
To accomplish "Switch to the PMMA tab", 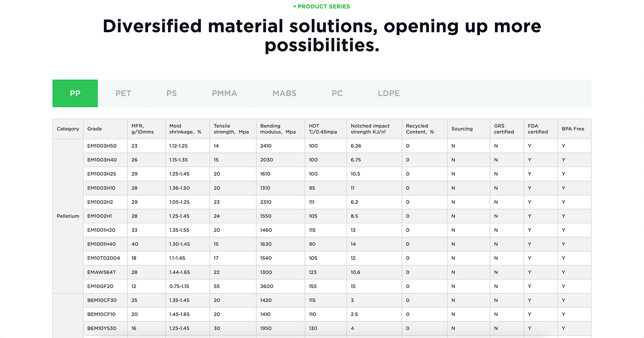I will tap(224, 93).
